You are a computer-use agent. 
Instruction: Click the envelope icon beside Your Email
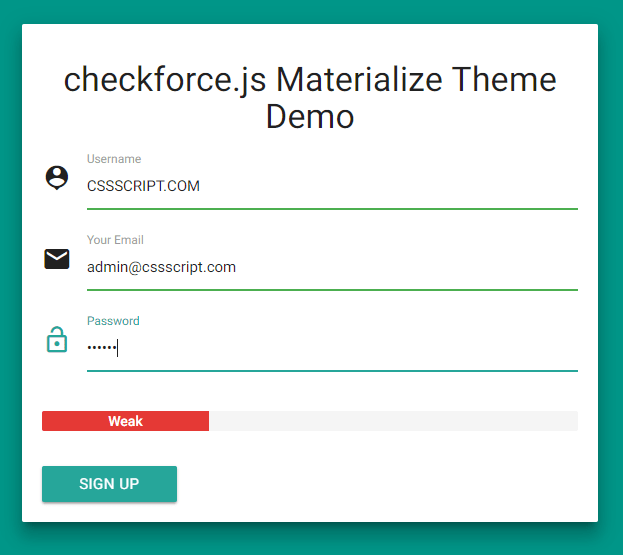pyautogui.click(x=57, y=259)
